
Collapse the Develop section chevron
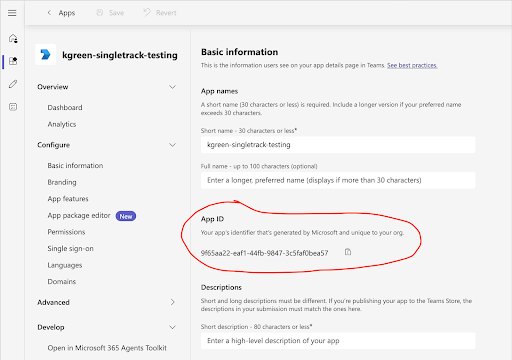(172, 327)
